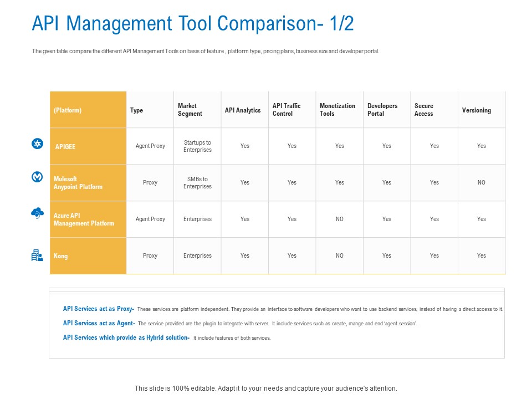Viewport: 532px width, 399px height.
Task: Select the Monetization Tools header
Action: [340, 110]
